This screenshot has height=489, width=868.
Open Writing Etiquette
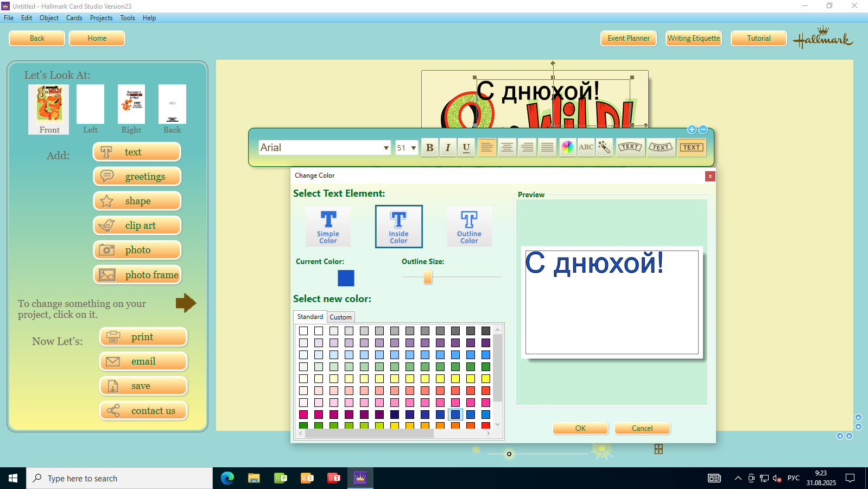click(694, 39)
